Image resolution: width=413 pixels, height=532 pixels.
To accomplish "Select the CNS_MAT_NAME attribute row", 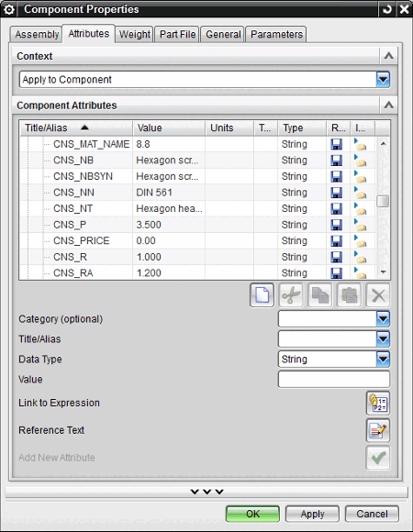I will (197, 144).
